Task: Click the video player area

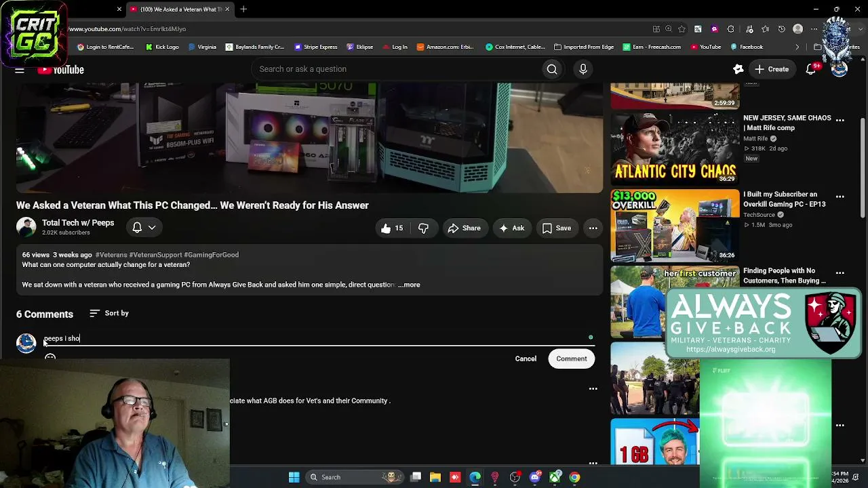Action: tap(309, 138)
